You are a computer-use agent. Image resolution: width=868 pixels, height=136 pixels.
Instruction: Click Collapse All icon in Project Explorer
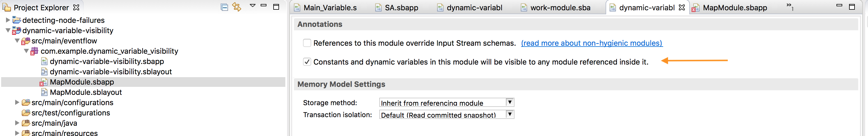coord(224,7)
